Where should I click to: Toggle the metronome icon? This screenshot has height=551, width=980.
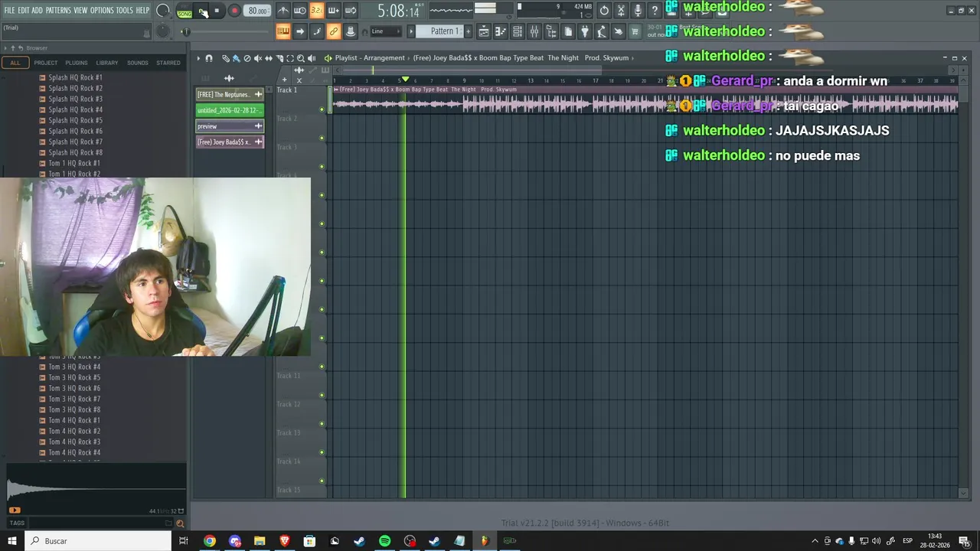click(x=283, y=11)
